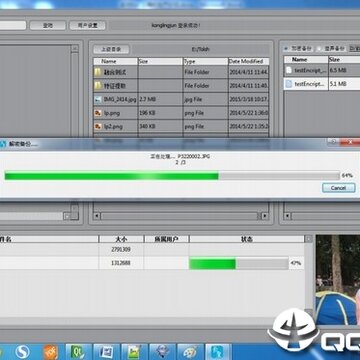Open Sogou browser from the taskbar
360x360 pixels.
(22, 352)
